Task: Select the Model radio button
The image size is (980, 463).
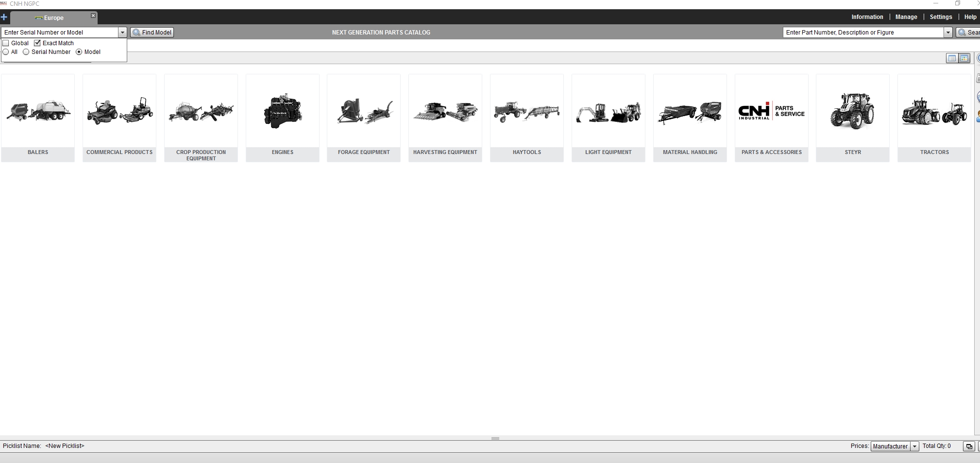Action: (79, 52)
